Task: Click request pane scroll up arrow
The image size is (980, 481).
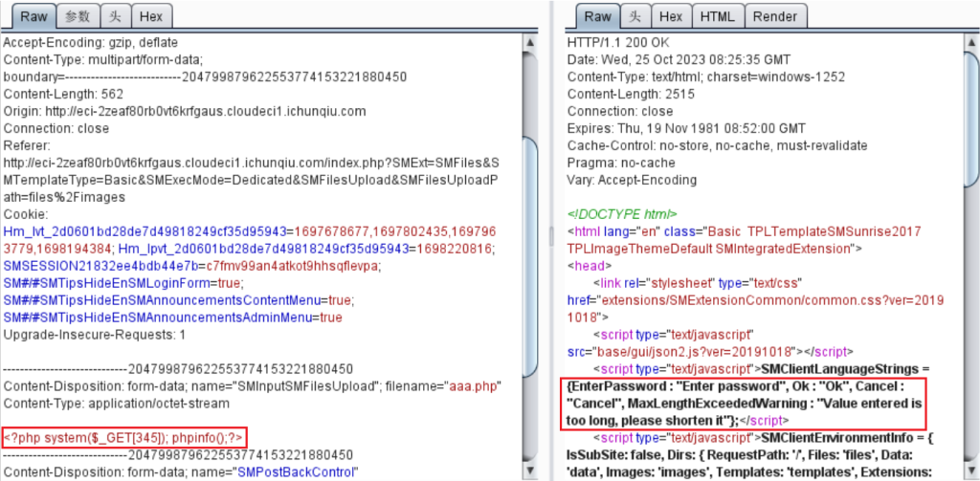Action: (530, 43)
